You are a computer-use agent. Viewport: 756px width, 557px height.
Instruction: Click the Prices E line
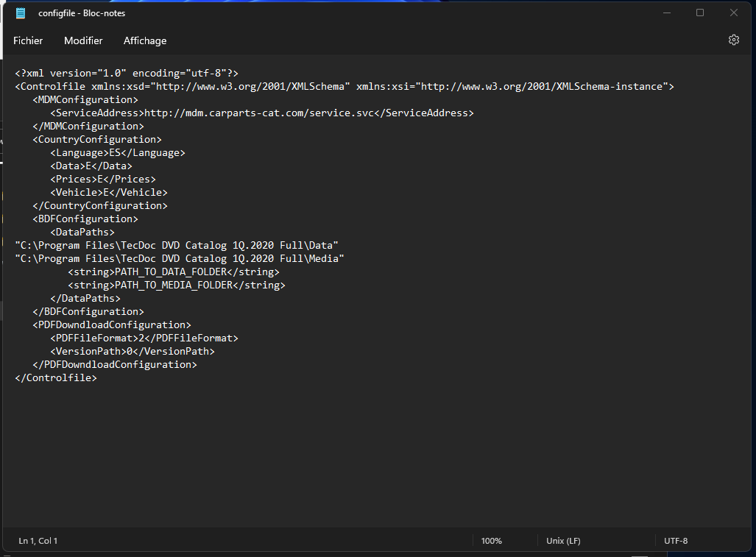tap(103, 180)
